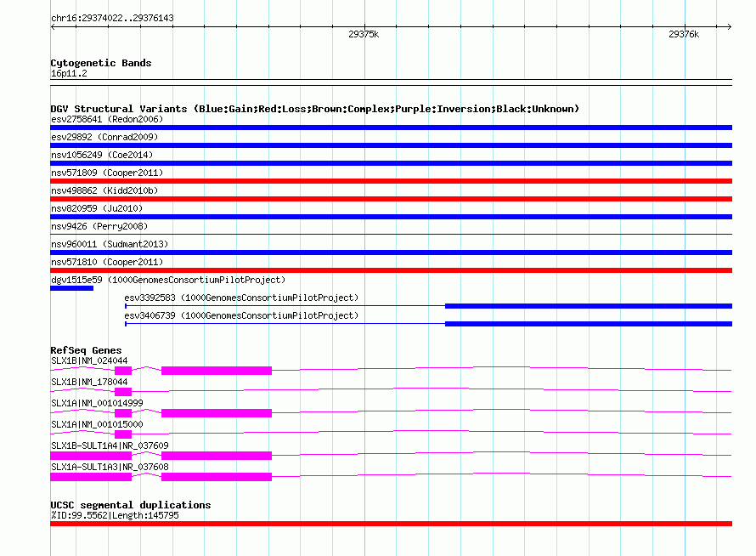Click the nsv960011 (Sudmant2013) label
The width and height of the screenshot is (756, 556).
point(110,244)
